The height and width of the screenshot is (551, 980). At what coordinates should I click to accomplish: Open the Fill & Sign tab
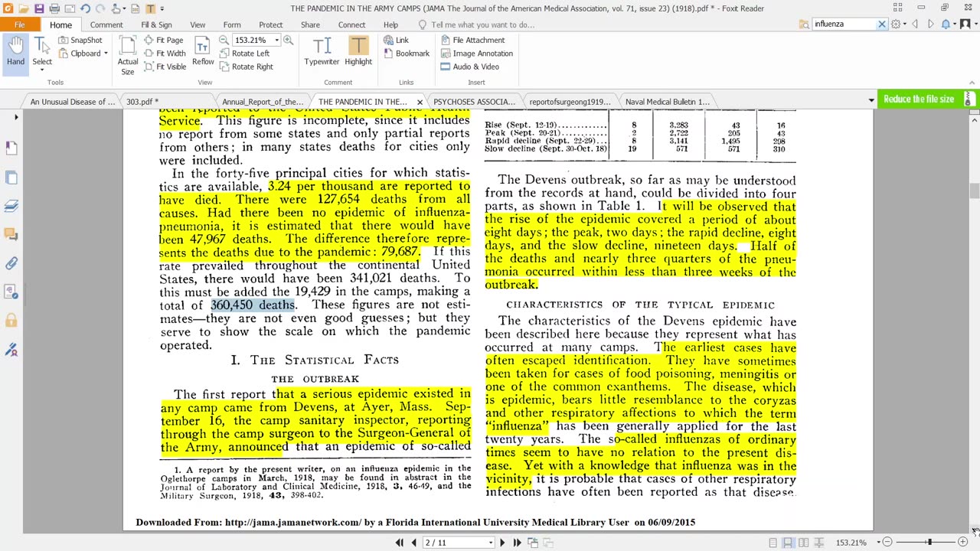coord(156,24)
